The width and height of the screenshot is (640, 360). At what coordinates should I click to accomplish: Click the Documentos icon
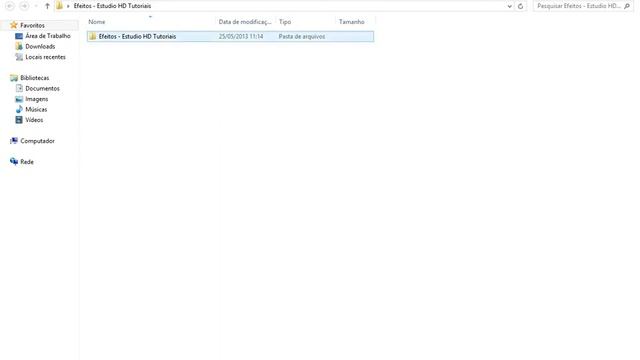(x=19, y=88)
